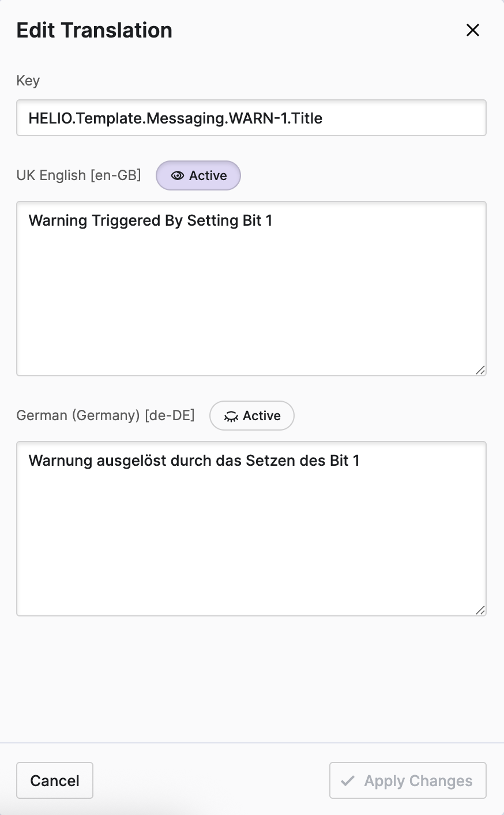Toggle German (Germany) Active visibility badge
Screen dimensions: 504x815
(x=252, y=416)
